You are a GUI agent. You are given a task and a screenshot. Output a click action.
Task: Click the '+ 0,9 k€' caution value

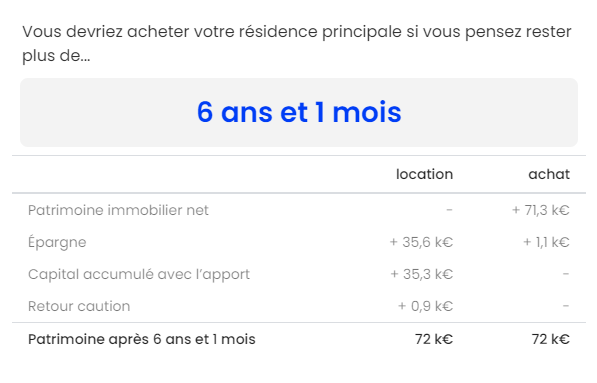point(425,306)
